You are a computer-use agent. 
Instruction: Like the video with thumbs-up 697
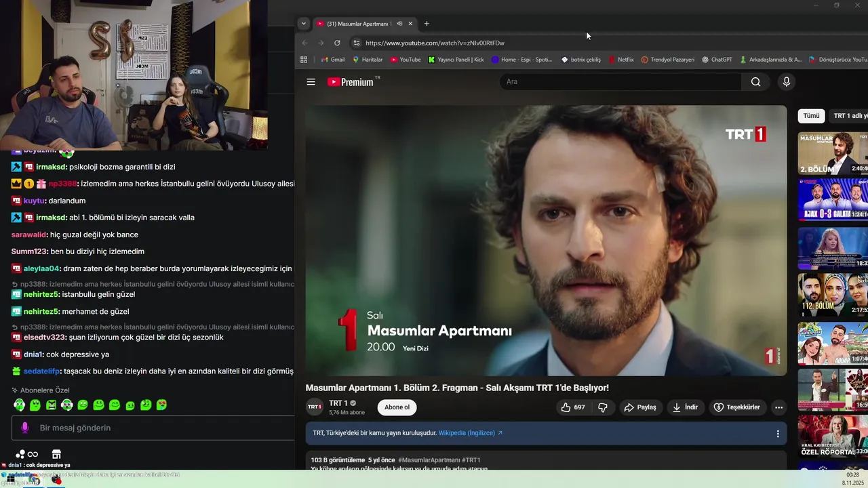[573, 407]
